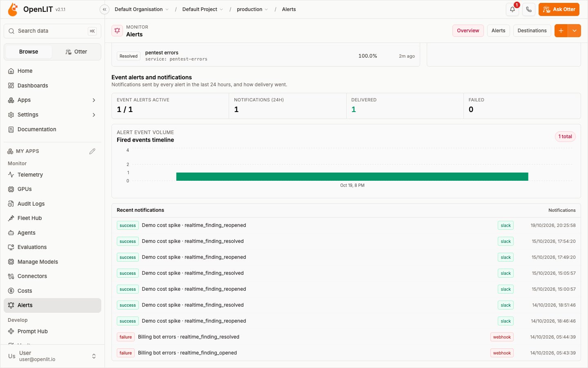This screenshot has height=368, width=588.
Task: Click the Alerts breadcrumb
Action: (x=289, y=9)
